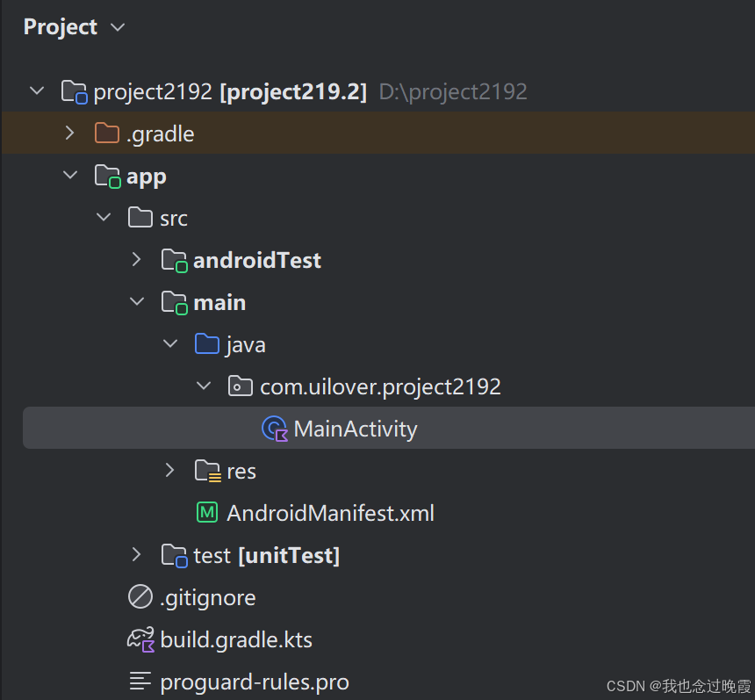This screenshot has height=700, width=755.
Task: Collapse the project2192 root node
Action: pos(37,90)
